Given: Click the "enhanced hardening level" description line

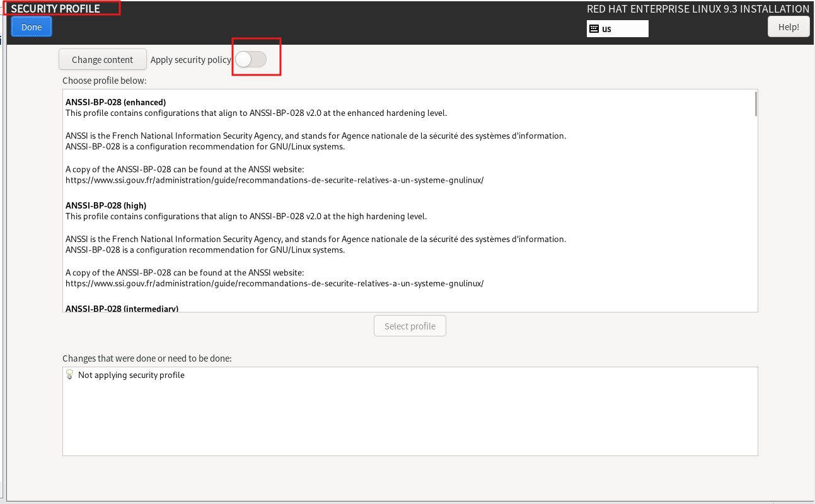Looking at the screenshot, I should coord(256,113).
